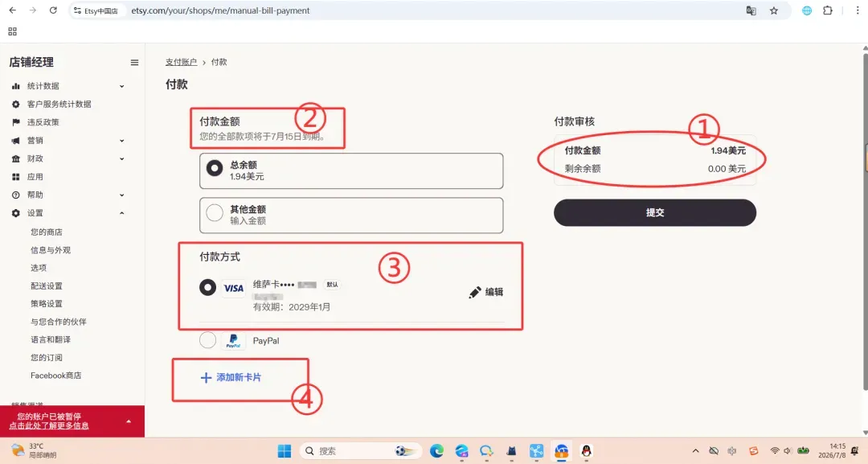This screenshot has height=464, width=868.
Task: Open 语言和翻译 settings
Action: point(51,339)
